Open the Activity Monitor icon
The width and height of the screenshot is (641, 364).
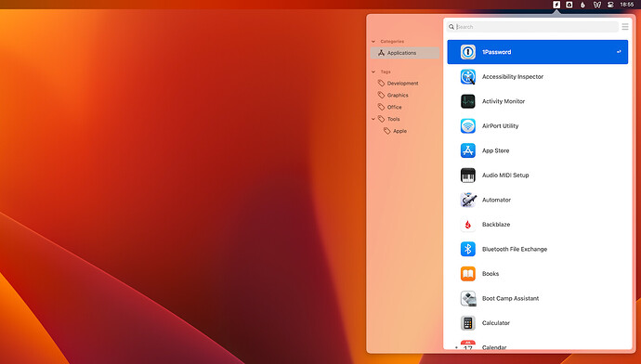coord(467,101)
